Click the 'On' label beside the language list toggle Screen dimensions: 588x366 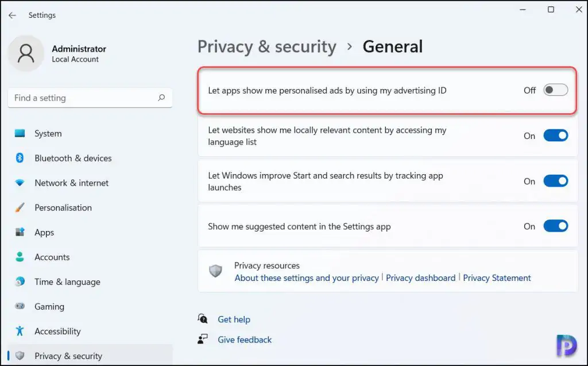(529, 136)
